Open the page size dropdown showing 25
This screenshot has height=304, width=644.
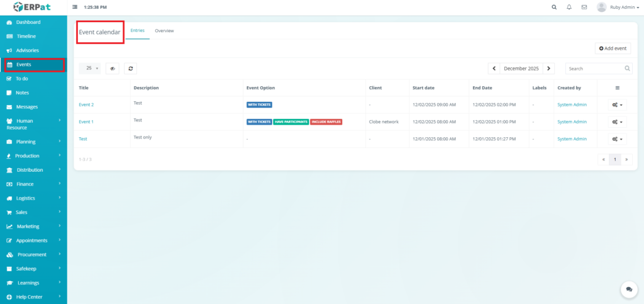[x=92, y=68]
